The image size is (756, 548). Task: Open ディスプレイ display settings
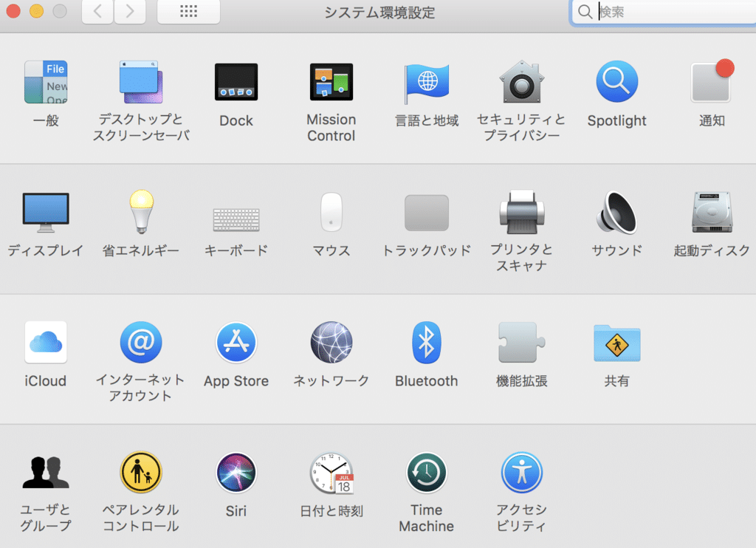pyautogui.click(x=46, y=213)
